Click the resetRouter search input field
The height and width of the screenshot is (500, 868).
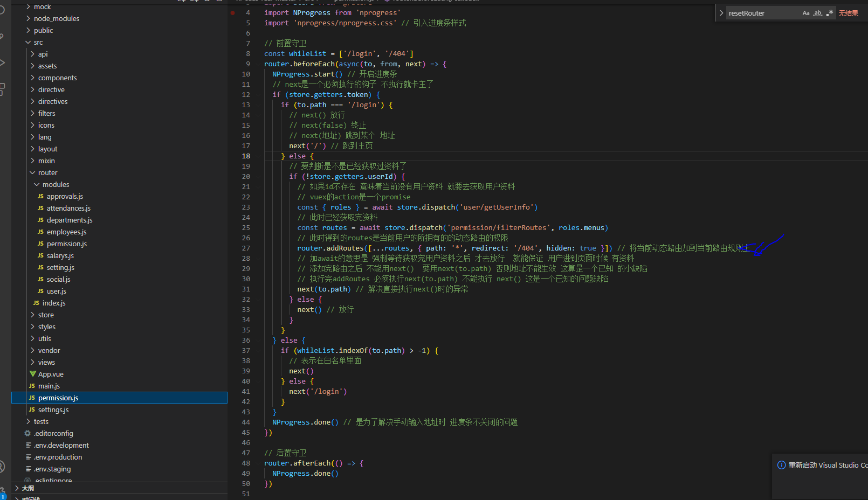[762, 13]
